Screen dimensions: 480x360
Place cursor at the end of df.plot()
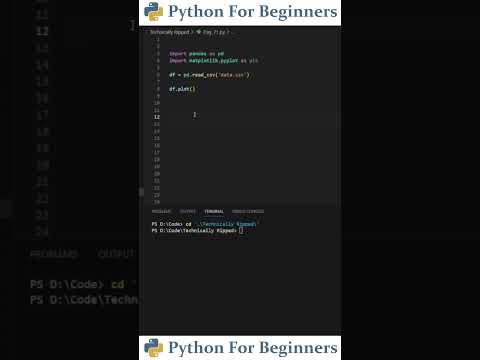pyautogui.click(x=195, y=89)
